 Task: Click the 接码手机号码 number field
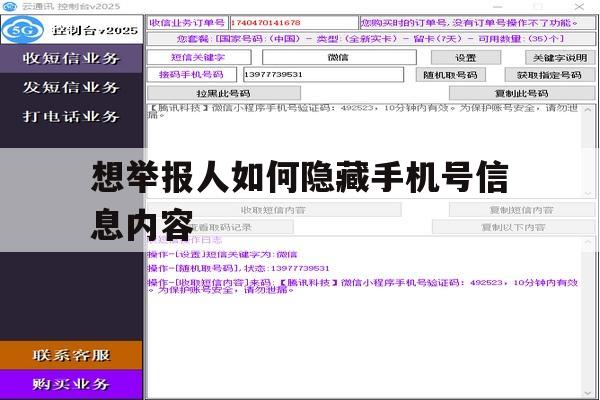click(x=323, y=75)
